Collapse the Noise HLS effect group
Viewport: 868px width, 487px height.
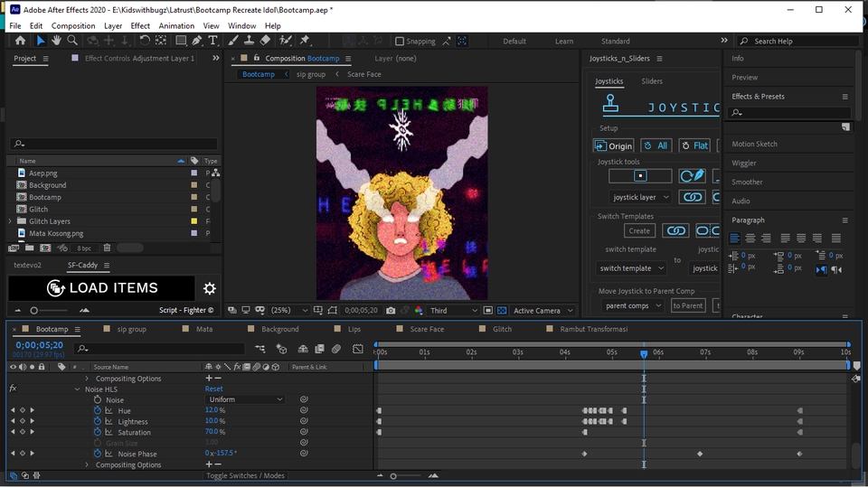(x=78, y=389)
